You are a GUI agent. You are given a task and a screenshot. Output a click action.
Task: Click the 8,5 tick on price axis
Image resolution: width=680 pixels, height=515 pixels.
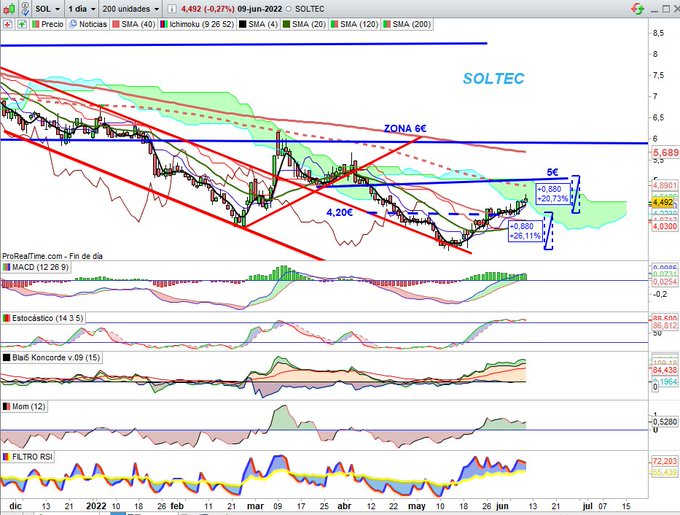[658, 33]
